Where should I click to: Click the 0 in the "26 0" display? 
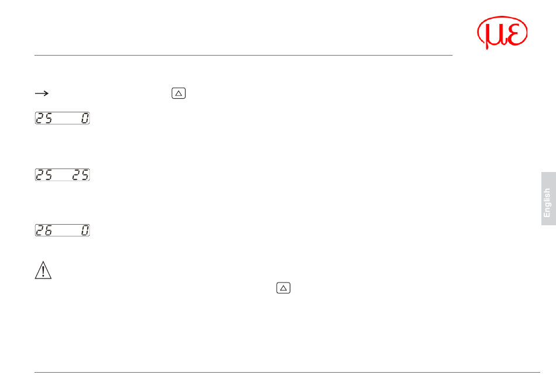pos(85,231)
